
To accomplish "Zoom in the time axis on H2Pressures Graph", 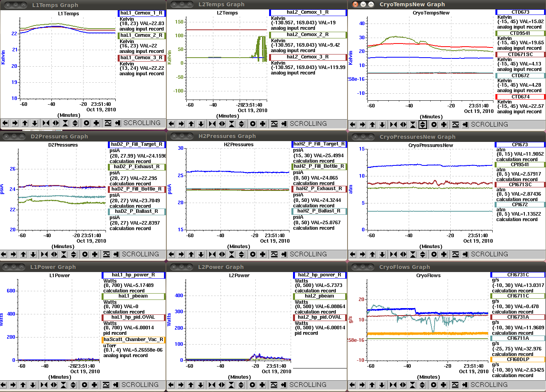I will point(212,254).
